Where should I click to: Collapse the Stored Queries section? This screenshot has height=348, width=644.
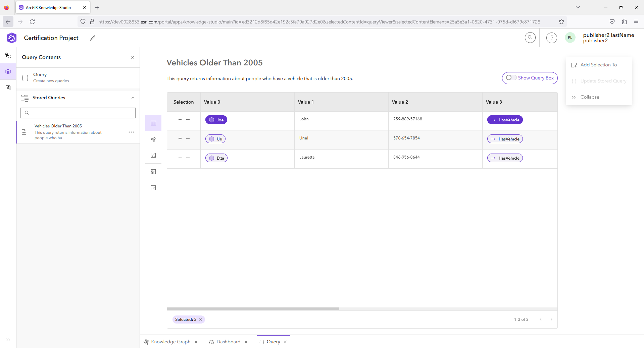133,98
